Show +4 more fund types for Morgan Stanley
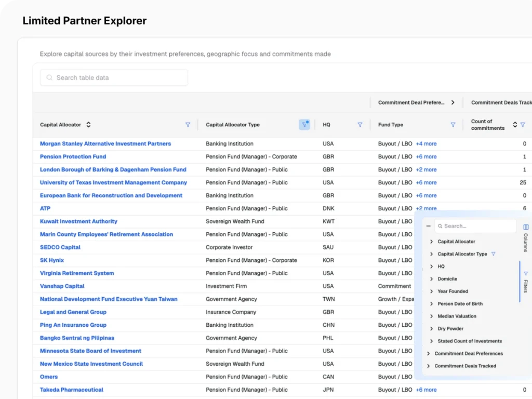This screenshot has height=399, width=532. click(x=426, y=143)
